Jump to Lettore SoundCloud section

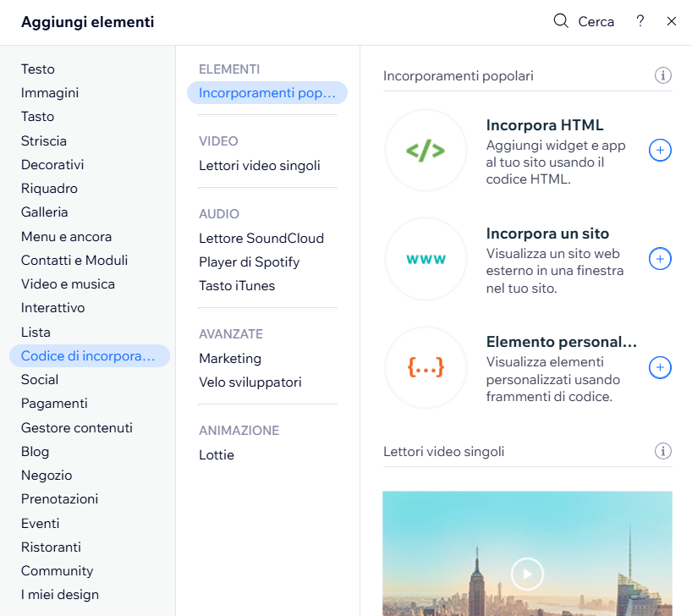(x=261, y=239)
